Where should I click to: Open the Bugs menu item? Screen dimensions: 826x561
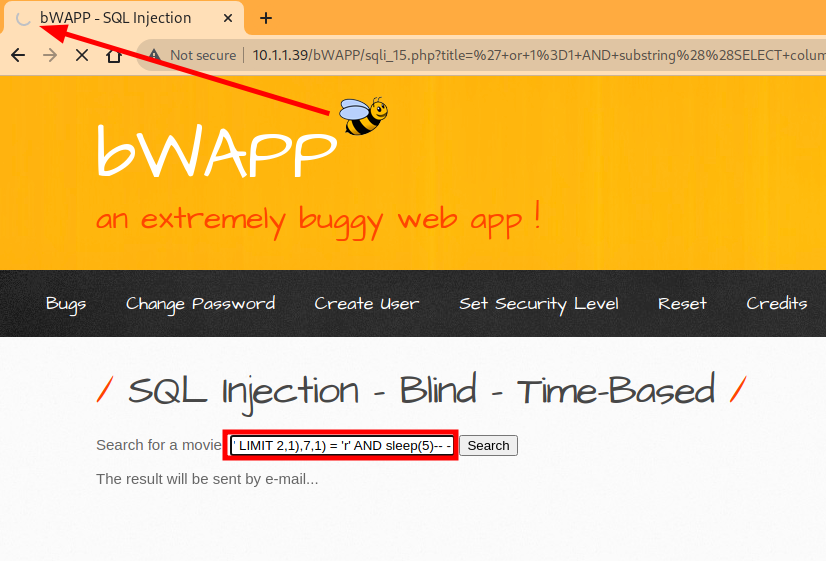click(66, 304)
